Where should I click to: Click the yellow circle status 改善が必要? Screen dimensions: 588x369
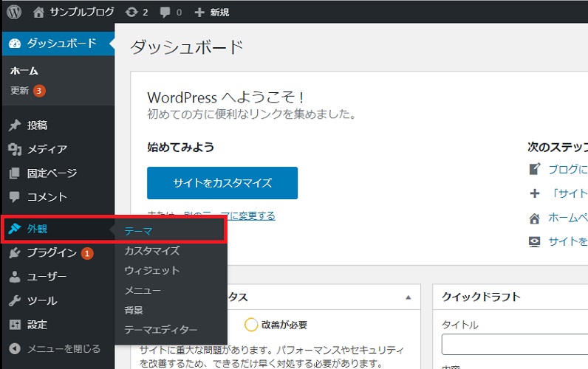click(x=251, y=325)
